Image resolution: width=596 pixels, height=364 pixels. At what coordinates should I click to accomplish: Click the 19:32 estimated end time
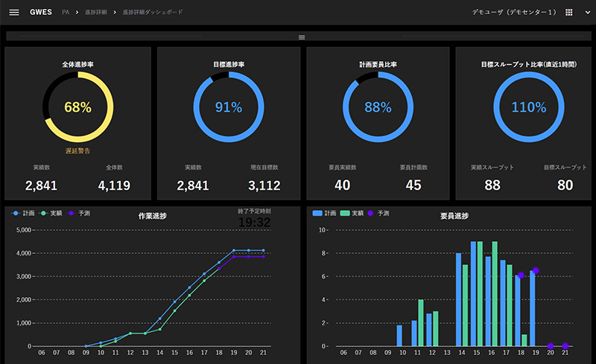pos(254,223)
